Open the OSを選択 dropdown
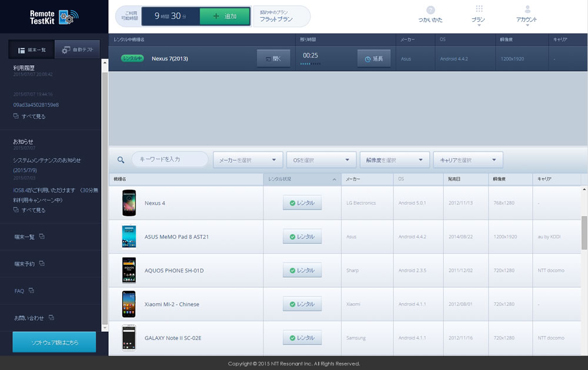 321,160
